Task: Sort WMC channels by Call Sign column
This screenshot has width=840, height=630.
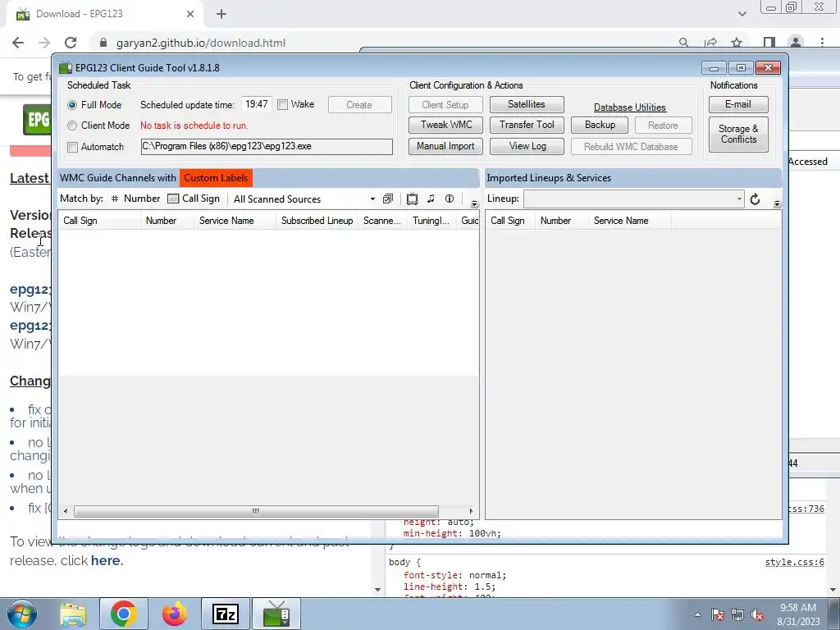Action: coord(99,221)
